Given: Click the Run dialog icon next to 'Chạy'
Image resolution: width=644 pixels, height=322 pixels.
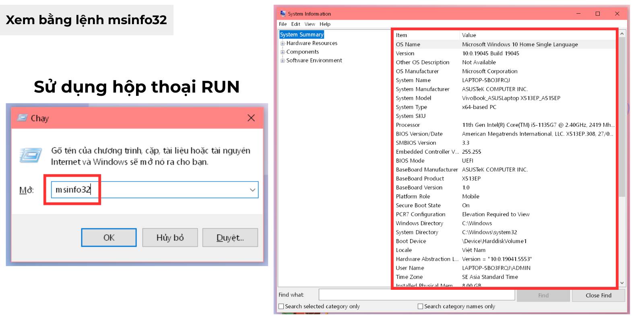Looking at the screenshot, I should pyautogui.click(x=22, y=118).
